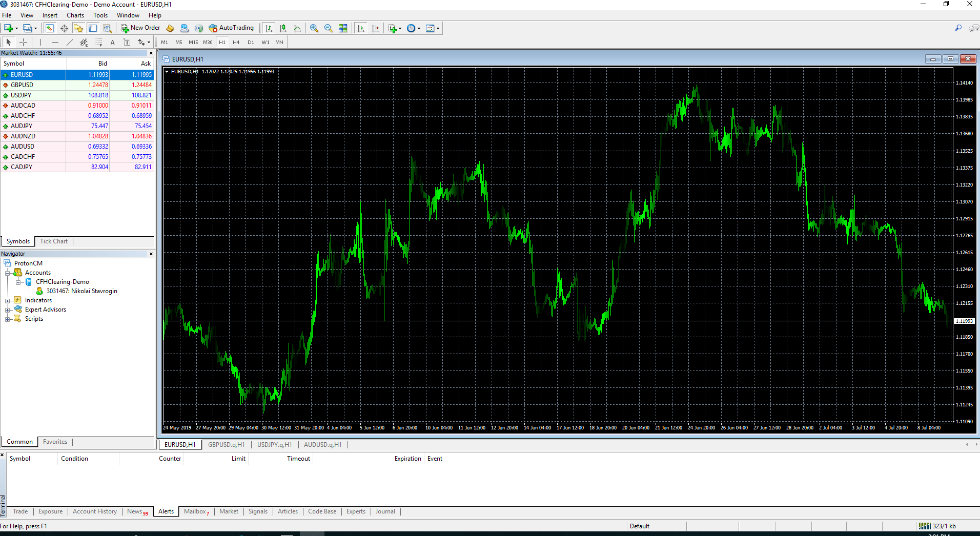Screen dimensions: 980x536
Task: Close the Navigator panel
Action: pyautogui.click(x=151, y=254)
